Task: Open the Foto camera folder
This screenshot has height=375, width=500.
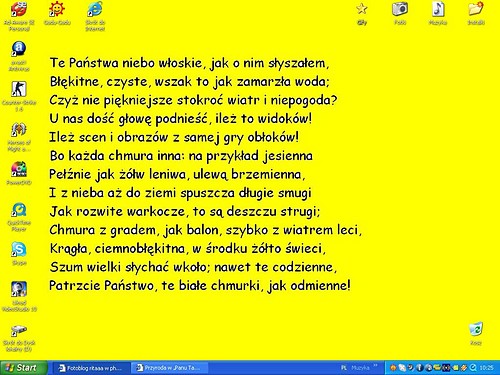Action: [x=400, y=13]
